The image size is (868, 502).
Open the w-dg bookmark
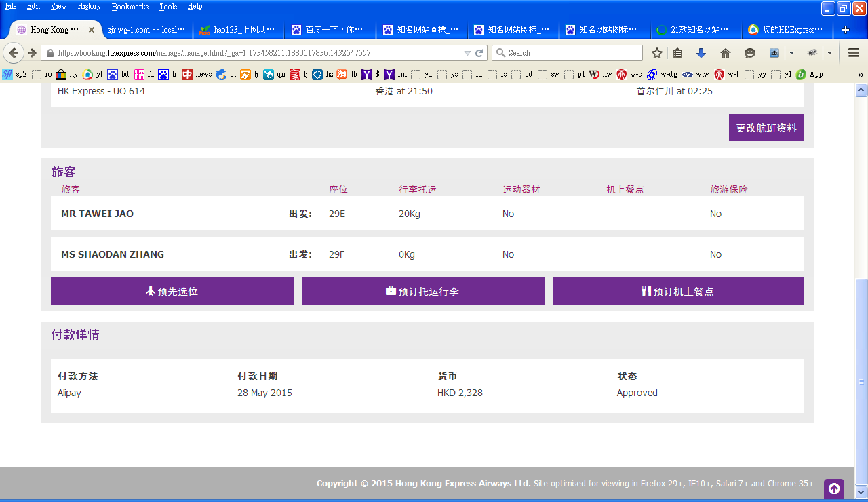663,75
